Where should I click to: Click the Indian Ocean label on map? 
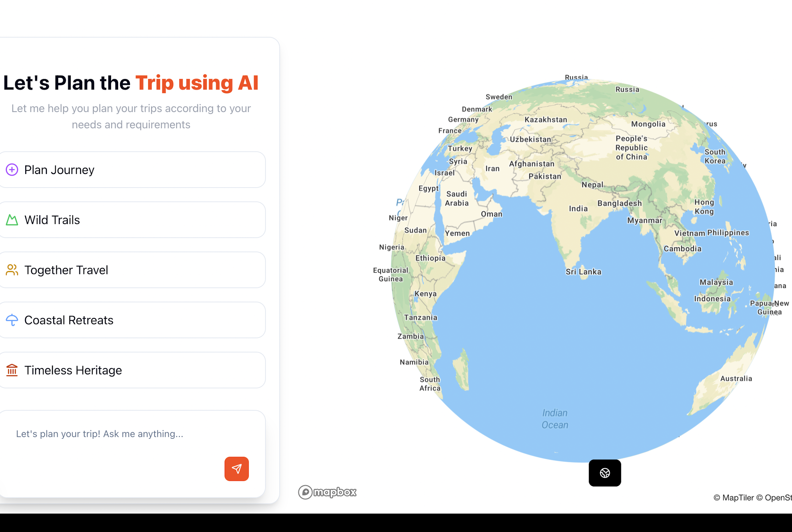coord(554,419)
